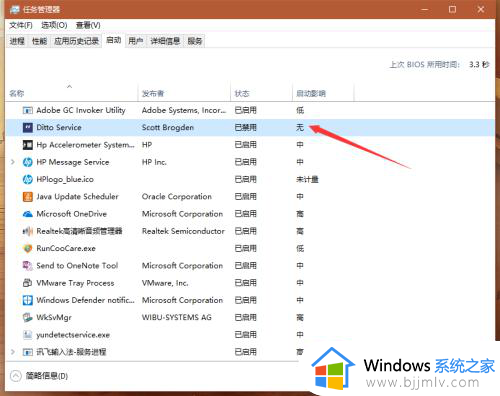This screenshot has width=500, height=396.
Task: Click publisher VMware, Inc. cell
Action: (165, 283)
